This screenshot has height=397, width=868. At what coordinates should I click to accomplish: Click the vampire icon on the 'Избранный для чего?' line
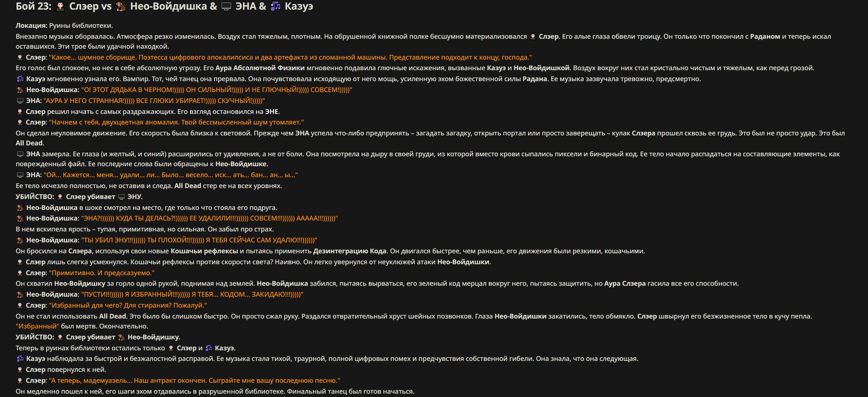20,305
